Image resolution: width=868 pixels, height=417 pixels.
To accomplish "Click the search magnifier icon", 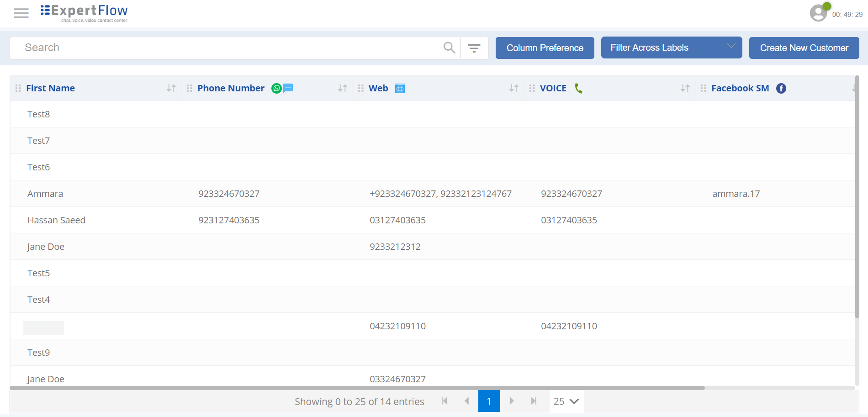I will point(449,48).
